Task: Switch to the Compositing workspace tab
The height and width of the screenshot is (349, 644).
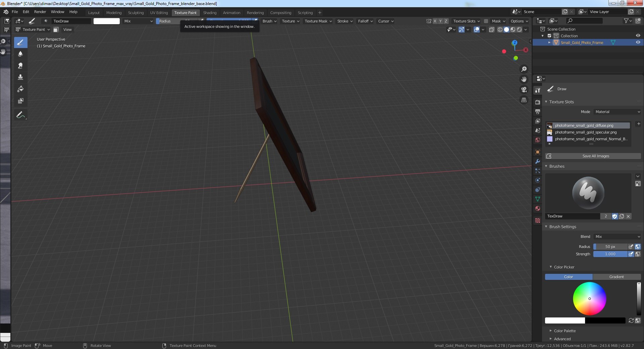Action: click(x=281, y=13)
